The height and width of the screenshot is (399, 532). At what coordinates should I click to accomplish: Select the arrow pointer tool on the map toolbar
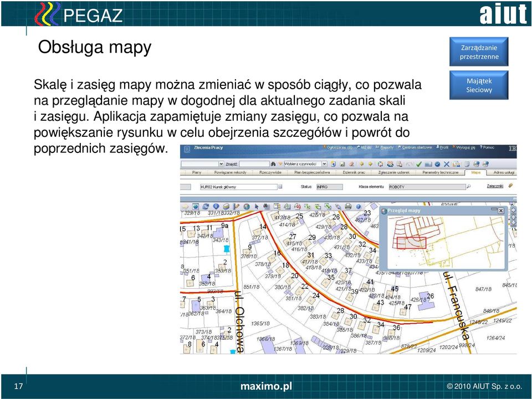257,207
